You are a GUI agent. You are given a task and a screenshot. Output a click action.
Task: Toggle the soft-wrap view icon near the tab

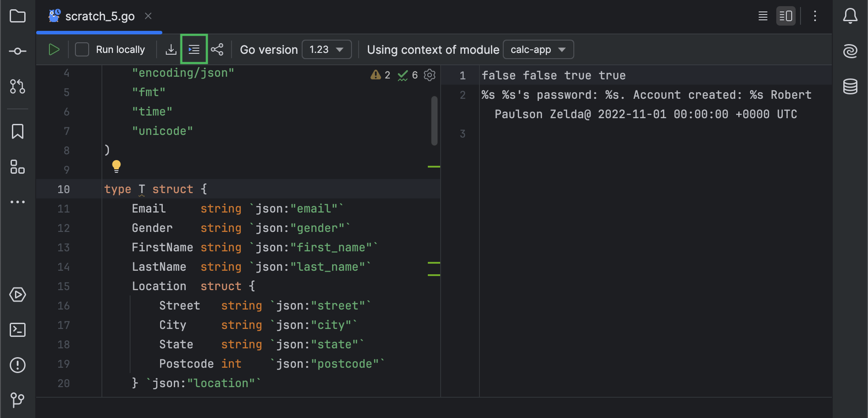(x=762, y=16)
